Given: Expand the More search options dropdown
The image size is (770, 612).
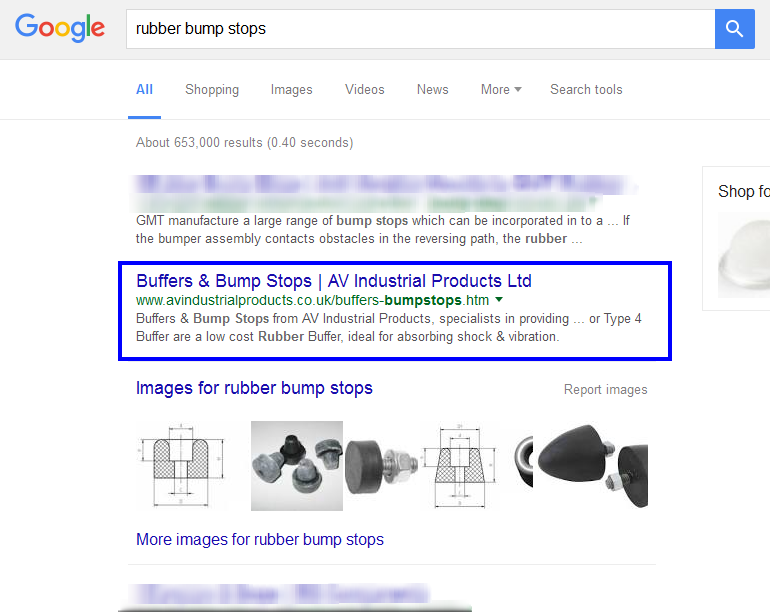Looking at the screenshot, I should 501,89.
